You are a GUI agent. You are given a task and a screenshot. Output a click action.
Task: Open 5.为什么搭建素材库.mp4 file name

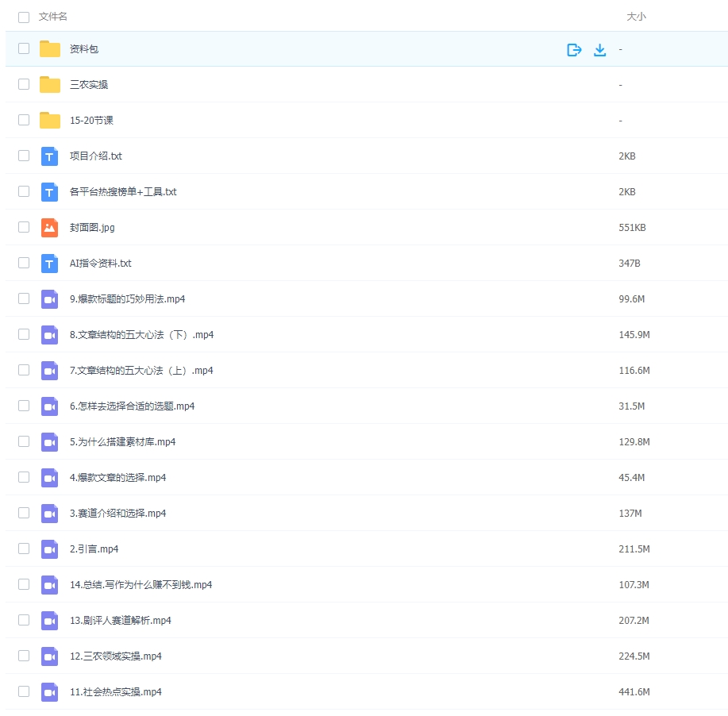pyautogui.click(x=122, y=442)
